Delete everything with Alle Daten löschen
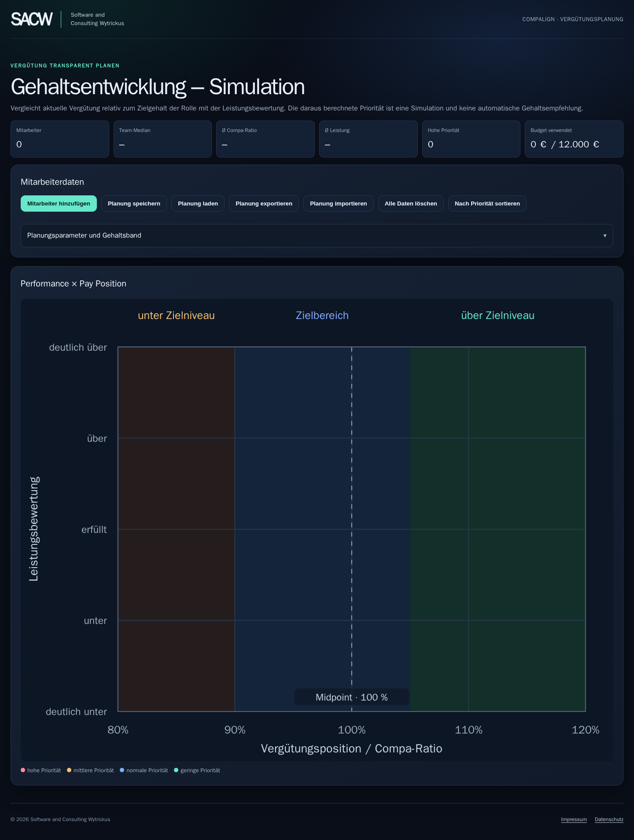The height and width of the screenshot is (840, 634). pyautogui.click(x=411, y=203)
